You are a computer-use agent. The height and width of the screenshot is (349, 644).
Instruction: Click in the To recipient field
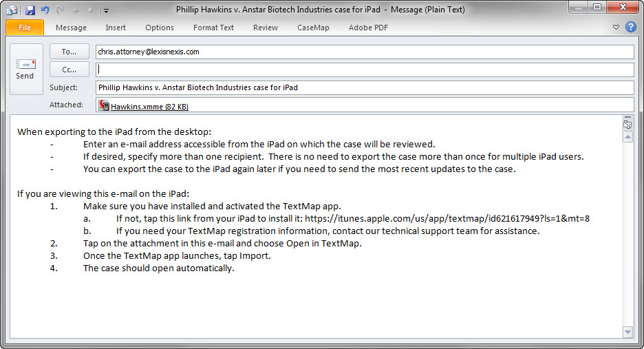pyautogui.click(x=365, y=52)
